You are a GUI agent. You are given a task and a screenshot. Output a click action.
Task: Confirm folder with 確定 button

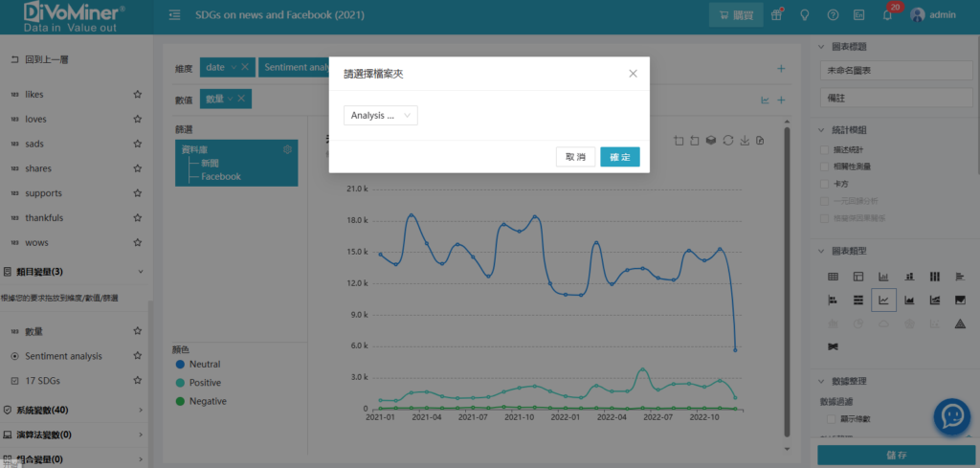(x=620, y=157)
